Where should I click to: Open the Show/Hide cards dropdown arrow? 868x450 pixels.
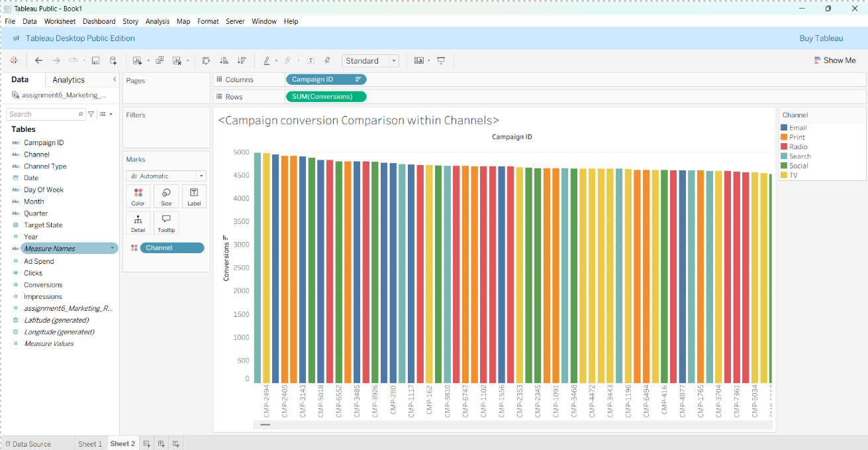pyautogui.click(x=428, y=61)
